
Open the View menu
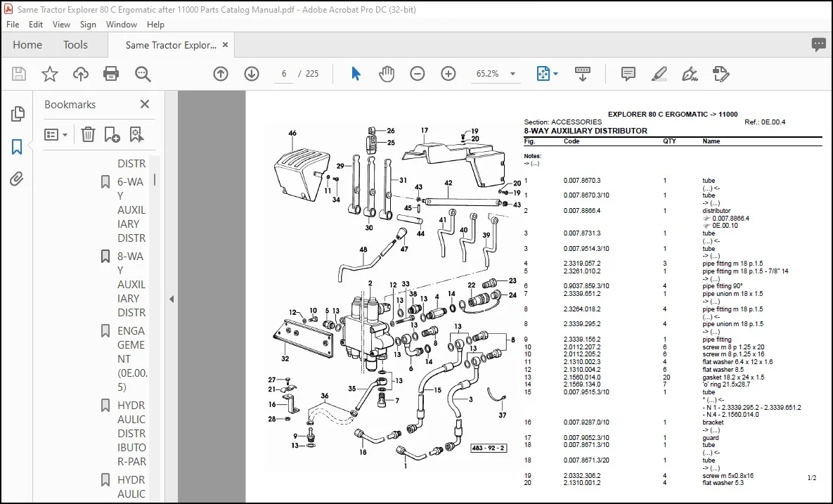[61, 25]
